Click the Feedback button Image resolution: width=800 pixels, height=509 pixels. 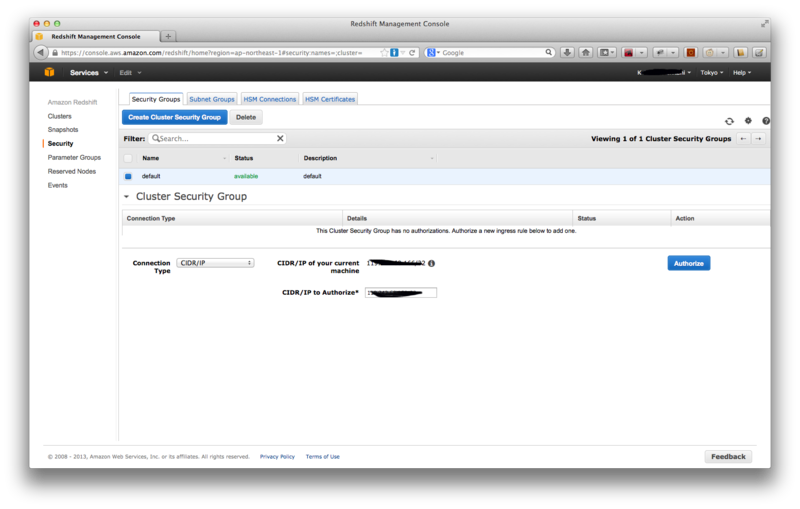[x=728, y=456]
